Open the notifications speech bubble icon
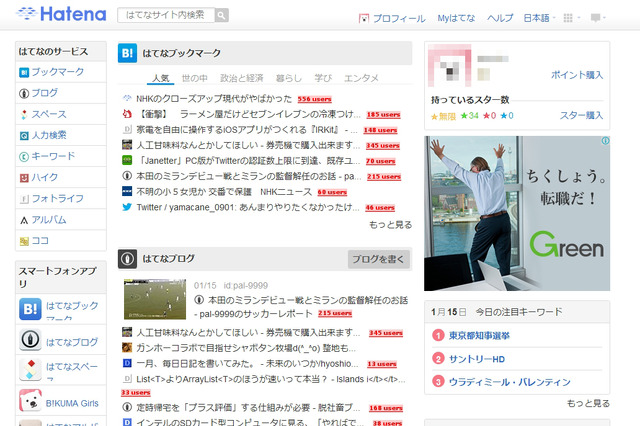 click(595, 18)
